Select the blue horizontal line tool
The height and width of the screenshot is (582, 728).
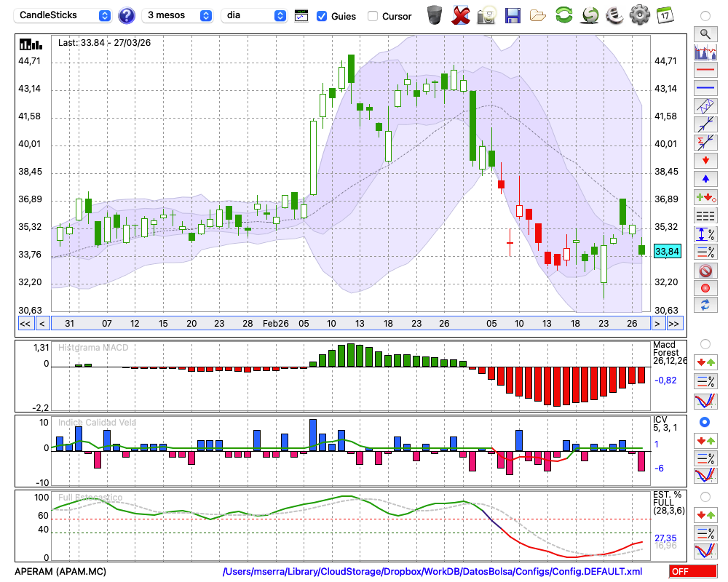(705, 89)
